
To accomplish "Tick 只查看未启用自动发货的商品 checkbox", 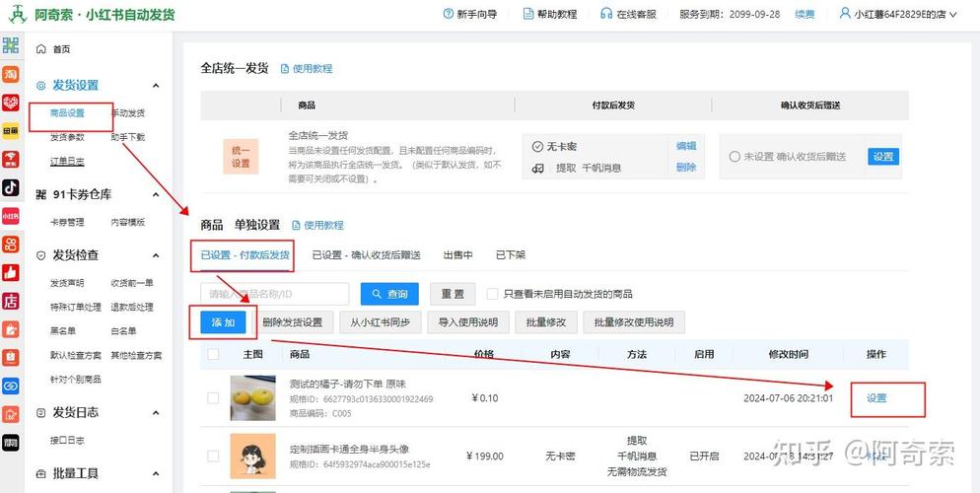I will click(493, 294).
